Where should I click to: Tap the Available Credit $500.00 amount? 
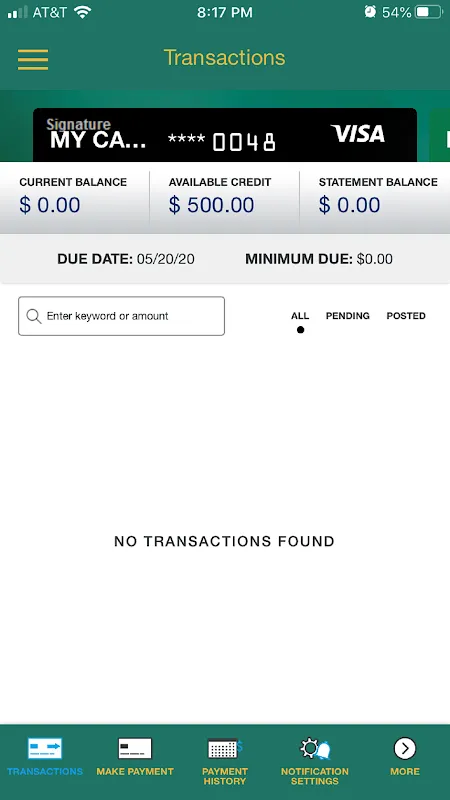(211, 205)
